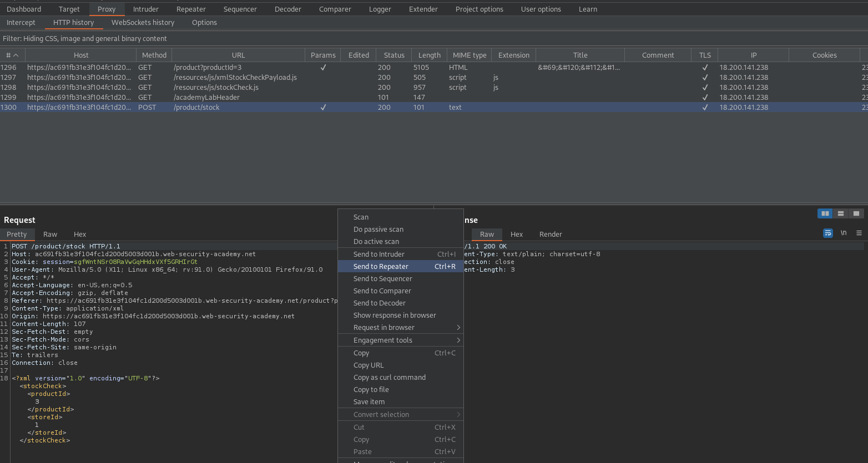Choose Scan from context menu
The image size is (868, 463).
pyautogui.click(x=401, y=217)
